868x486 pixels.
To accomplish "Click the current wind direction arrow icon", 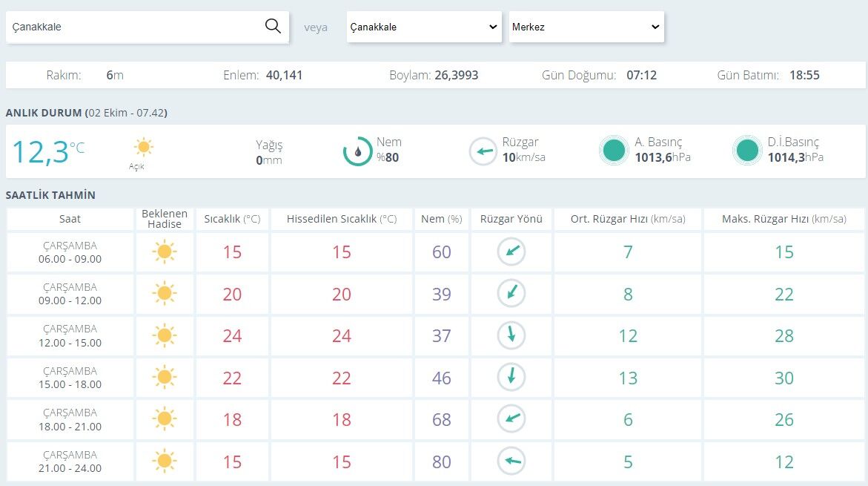I will tap(483, 151).
